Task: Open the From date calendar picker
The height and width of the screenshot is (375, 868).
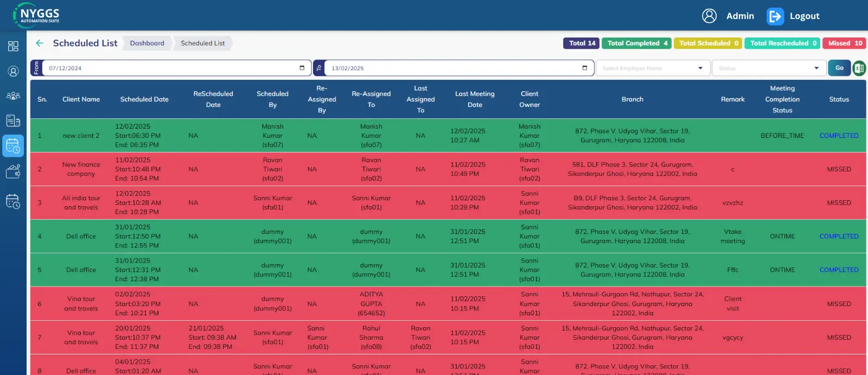Action: 302,68
